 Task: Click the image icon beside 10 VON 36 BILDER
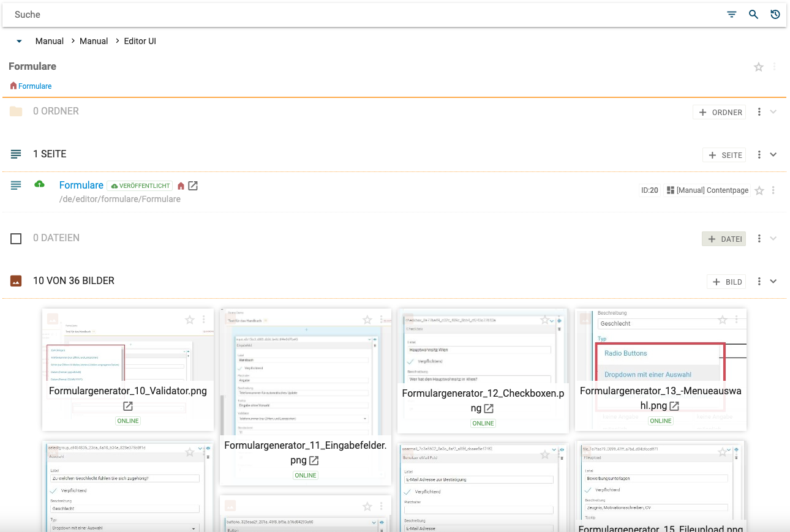pos(16,281)
